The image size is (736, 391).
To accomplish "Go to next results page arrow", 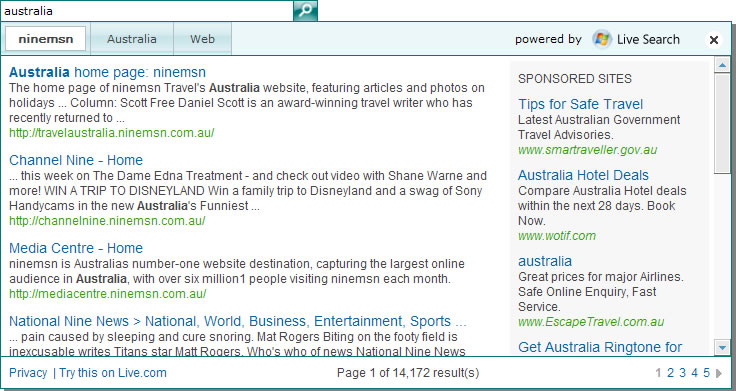I will (x=719, y=374).
